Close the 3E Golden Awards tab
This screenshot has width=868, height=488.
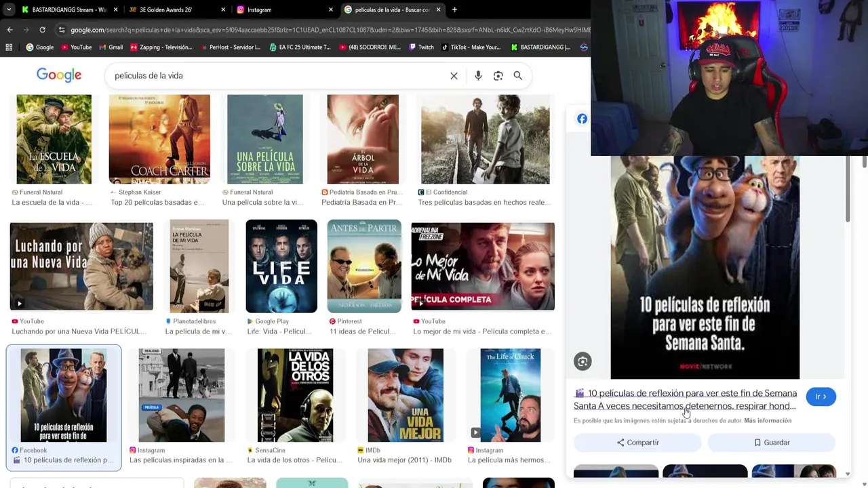224,9
